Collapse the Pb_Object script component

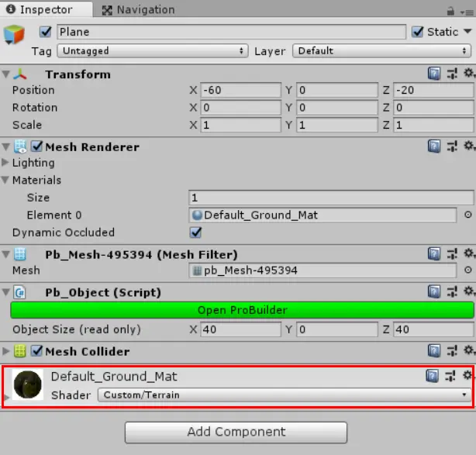pos(5,292)
